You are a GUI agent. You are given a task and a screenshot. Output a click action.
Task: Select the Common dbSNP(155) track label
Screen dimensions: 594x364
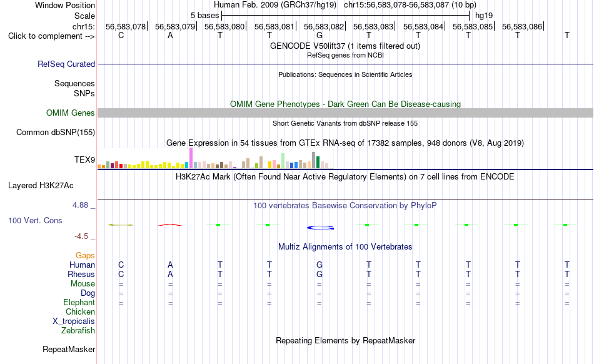click(x=55, y=132)
